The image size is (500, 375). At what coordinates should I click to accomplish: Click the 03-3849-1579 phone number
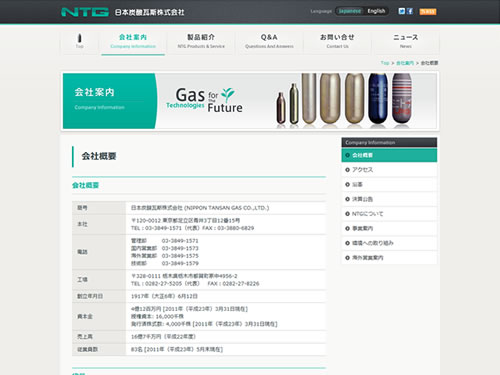click(180, 263)
